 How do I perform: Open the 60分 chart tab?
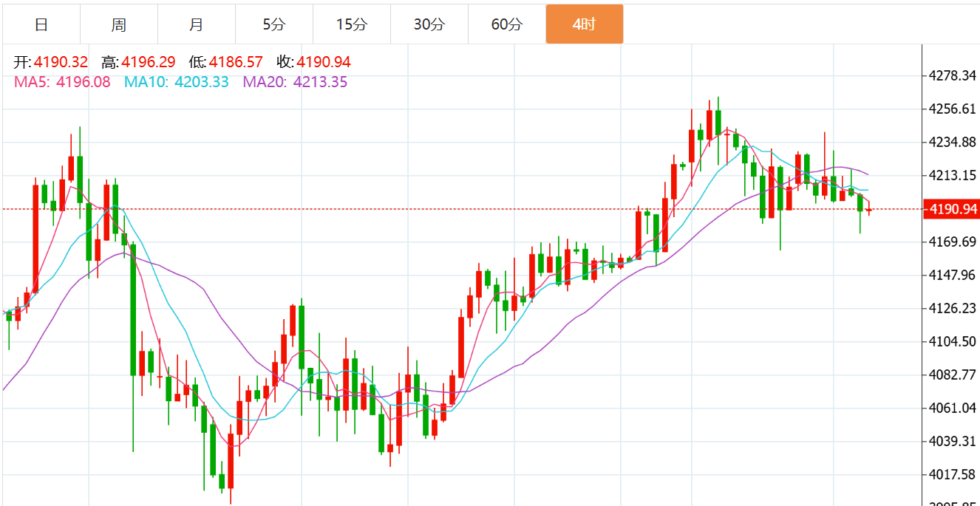pyautogui.click(x=507, y=24)
